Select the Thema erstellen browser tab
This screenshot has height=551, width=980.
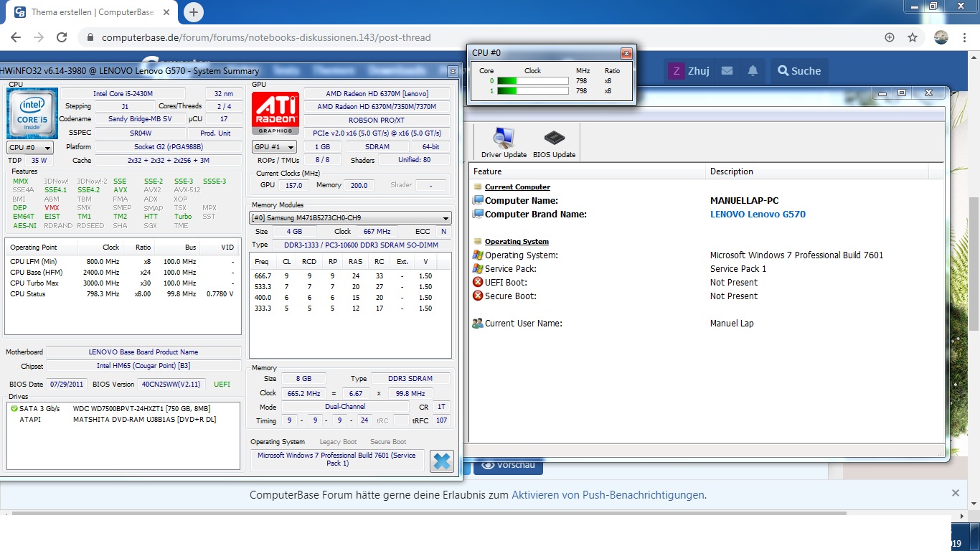point(93,12)
